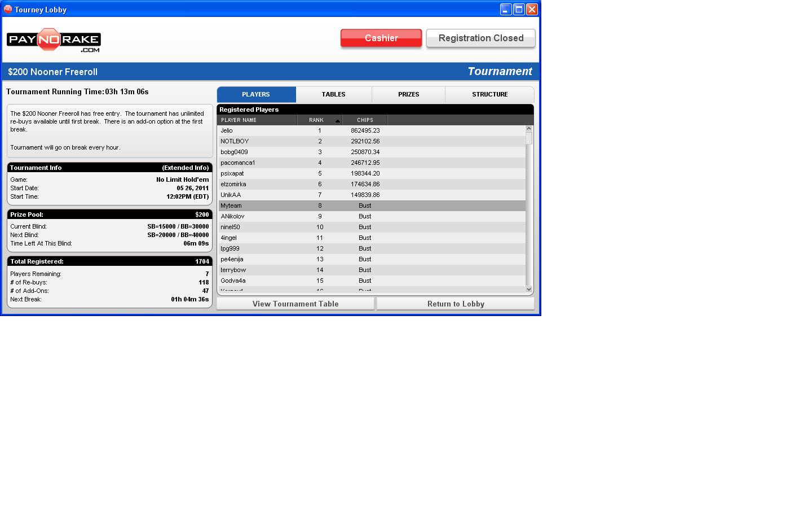Image resolution: width=812 pixels, height=508 pixels.
Task: Minimize the Tourney Lobby window
Action: pos(506,9)
